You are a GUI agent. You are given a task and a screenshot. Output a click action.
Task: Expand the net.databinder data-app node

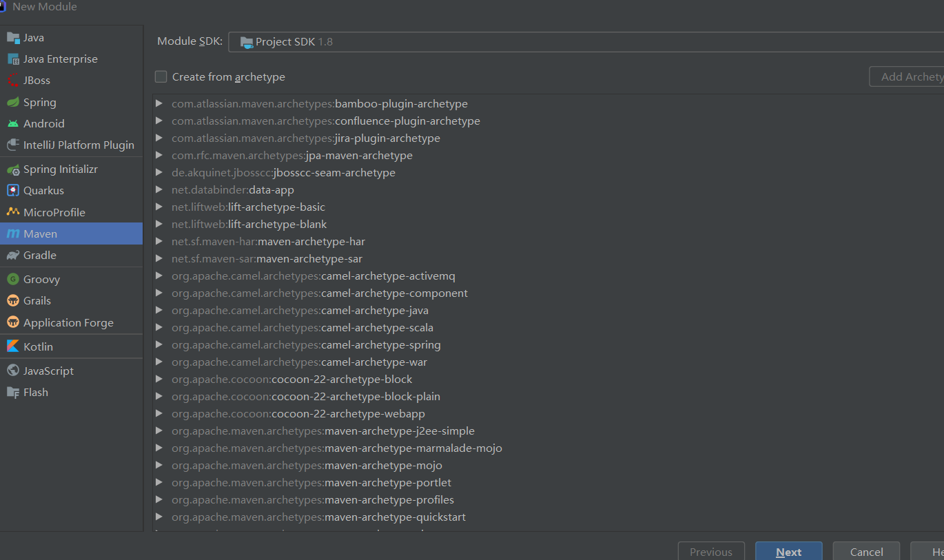click(159, 189)
